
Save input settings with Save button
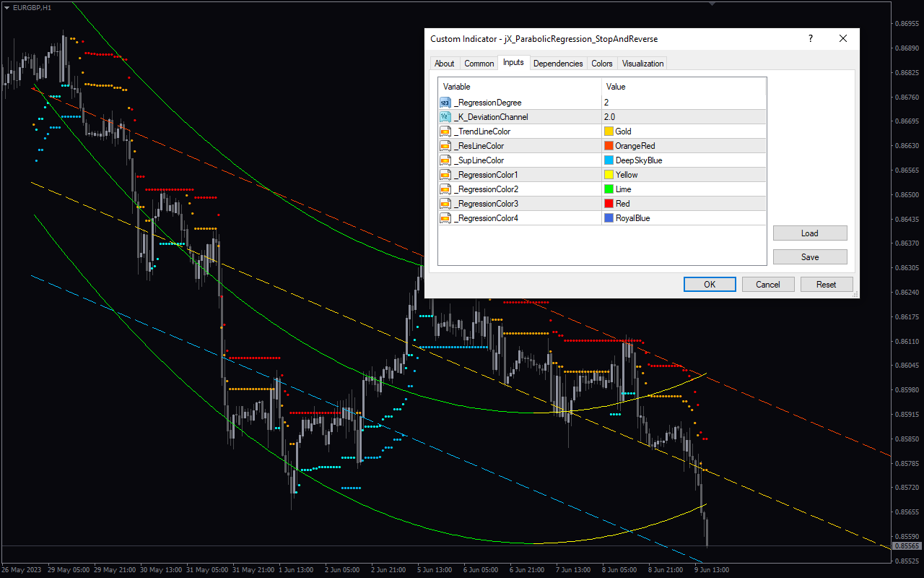810,257
